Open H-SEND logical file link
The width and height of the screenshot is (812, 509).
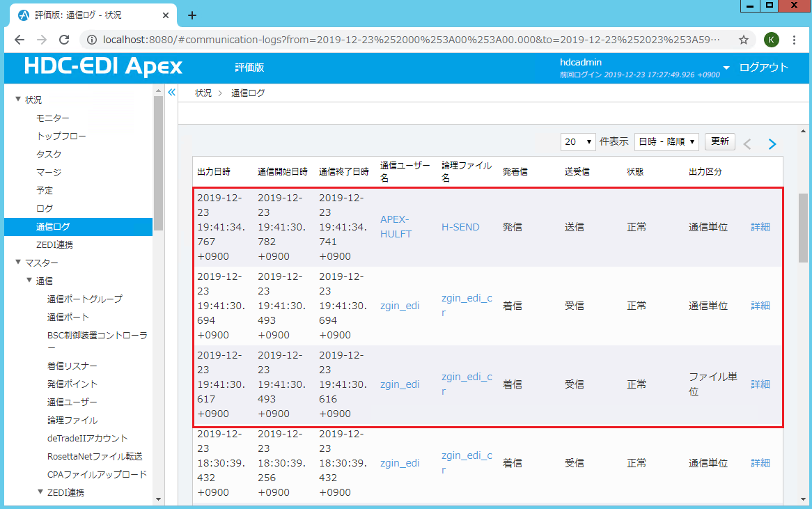click(460, 227)
